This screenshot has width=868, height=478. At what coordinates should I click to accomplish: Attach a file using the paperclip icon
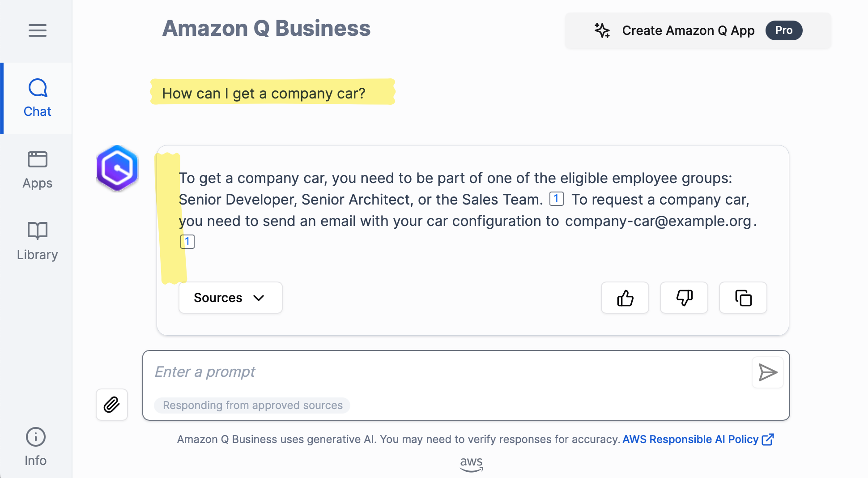(x=112, y=405)
